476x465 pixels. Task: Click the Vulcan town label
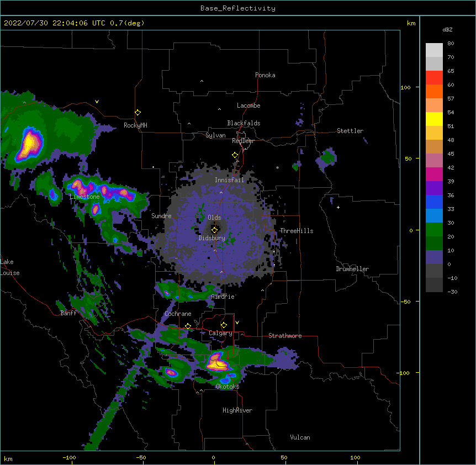pyautogui.click(x=300, y=437)
